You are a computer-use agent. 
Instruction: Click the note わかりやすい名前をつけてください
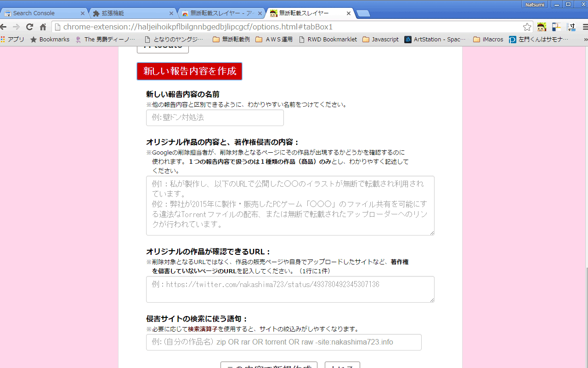click(x=297, y=104)
